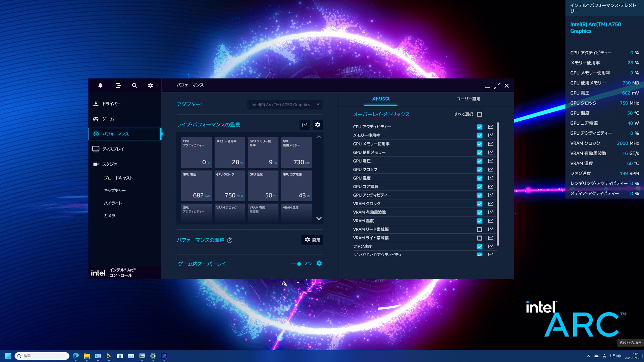The height and width of the screenshot is (362, 644).
Task: Open the アダプター dropdown Intel Arc A750
Action: tap(285, 105)
